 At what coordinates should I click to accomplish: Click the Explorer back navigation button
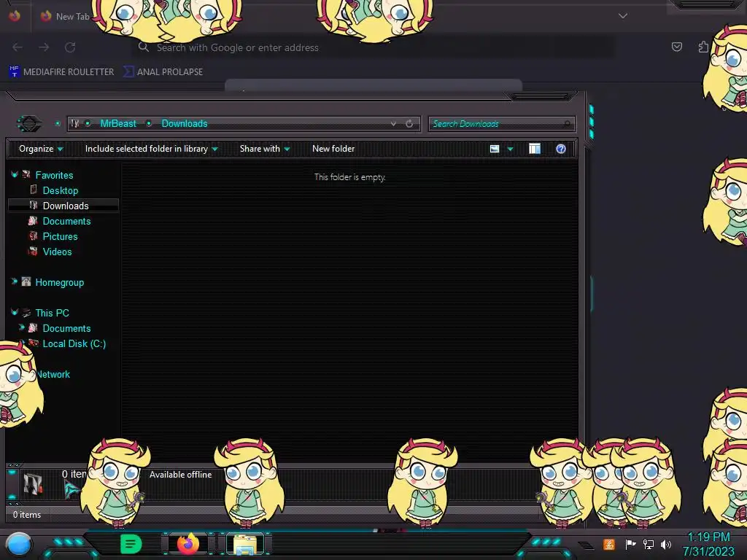pyautogui.click(x=29, y=124)
